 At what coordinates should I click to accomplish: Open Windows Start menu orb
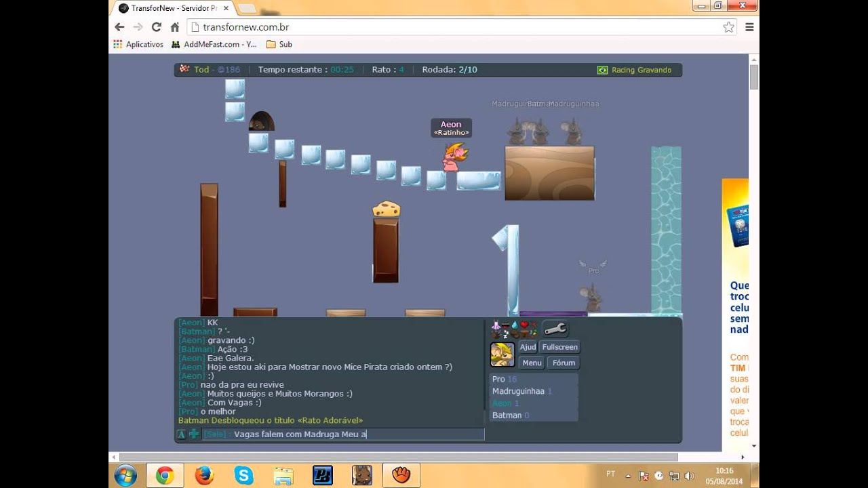125,476
